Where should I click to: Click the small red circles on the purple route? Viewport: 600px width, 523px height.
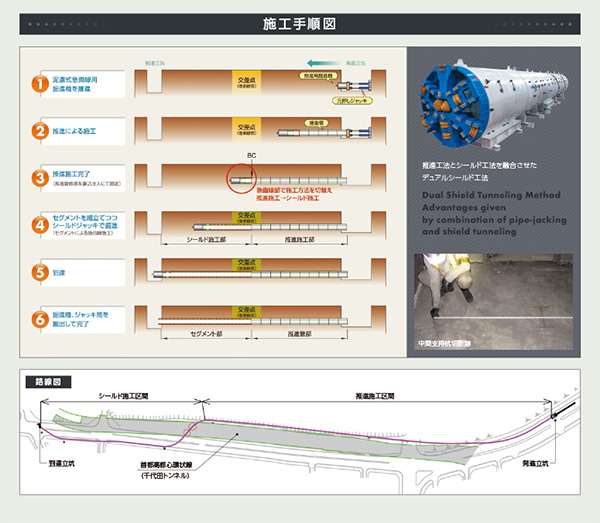(x=190, y=429)
